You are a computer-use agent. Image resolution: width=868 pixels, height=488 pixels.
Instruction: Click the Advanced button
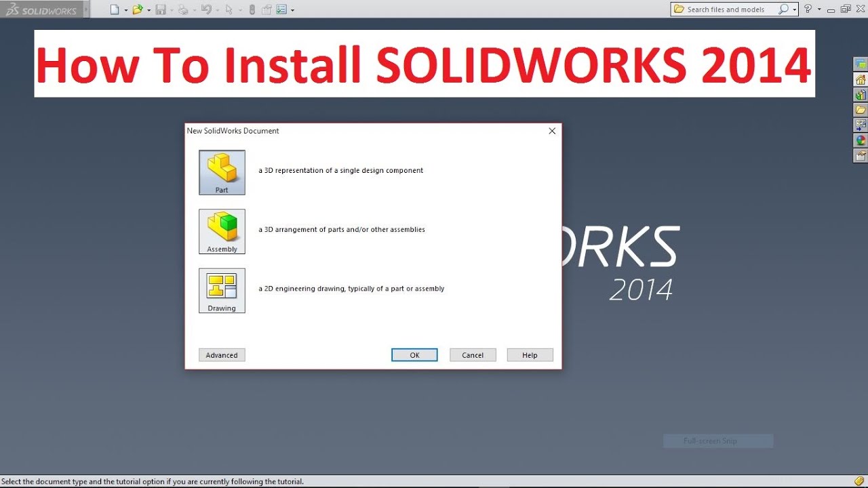222,355
